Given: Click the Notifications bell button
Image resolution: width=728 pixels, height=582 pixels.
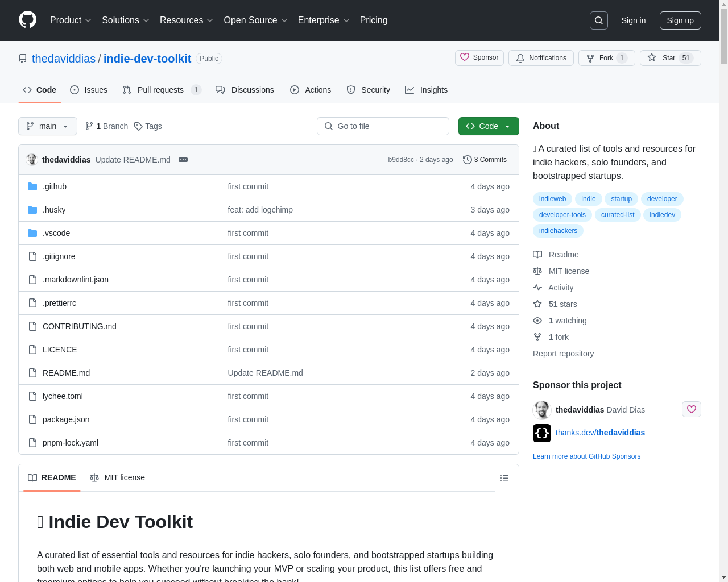Looking at the screenshot, I should (x=541, y=58).
